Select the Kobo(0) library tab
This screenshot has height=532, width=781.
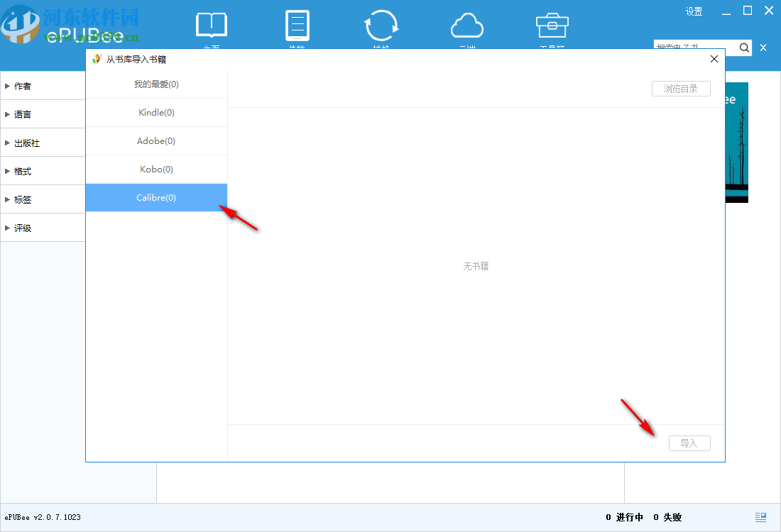(156, 170)
